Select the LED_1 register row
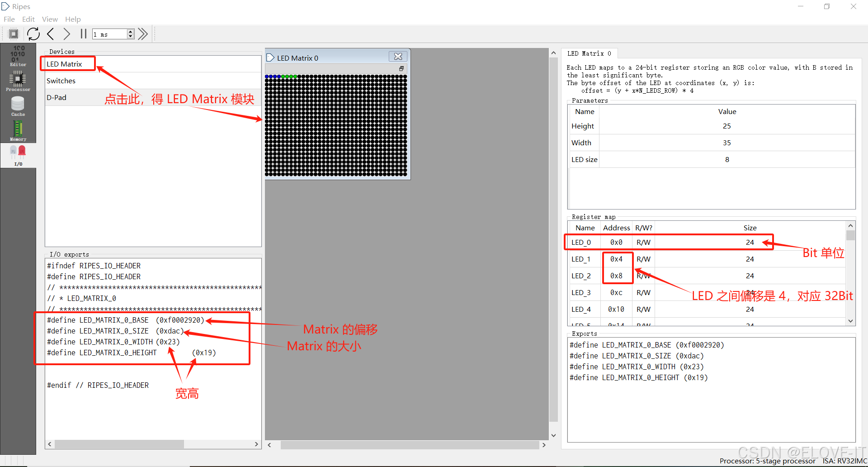This screenshot has height=467, width=868. click(x=707, y=259)
